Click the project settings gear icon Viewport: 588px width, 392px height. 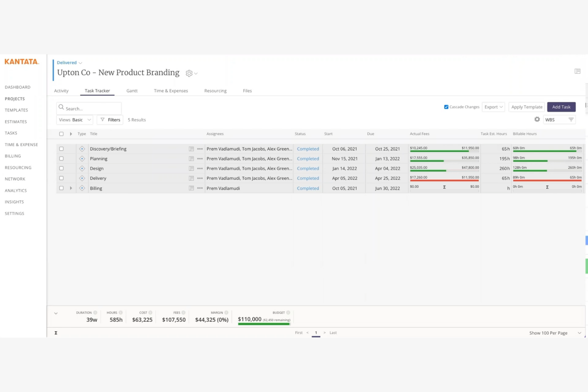pos(189,73)
